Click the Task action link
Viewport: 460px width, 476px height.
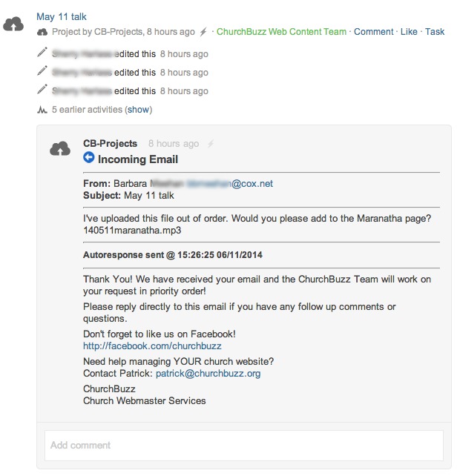(x=435, y=32)
